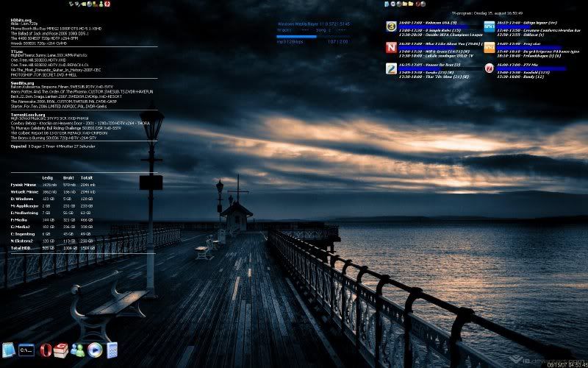
Task: Select the Weeds S03E01 720p entry
Action: (39, 43)
